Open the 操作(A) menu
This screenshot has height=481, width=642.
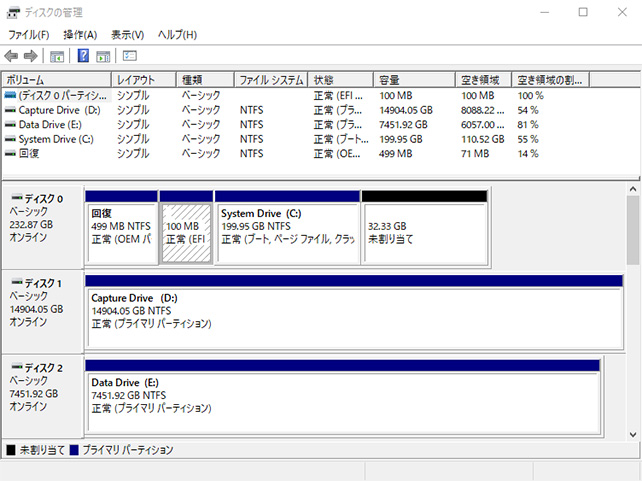point(80,35)
